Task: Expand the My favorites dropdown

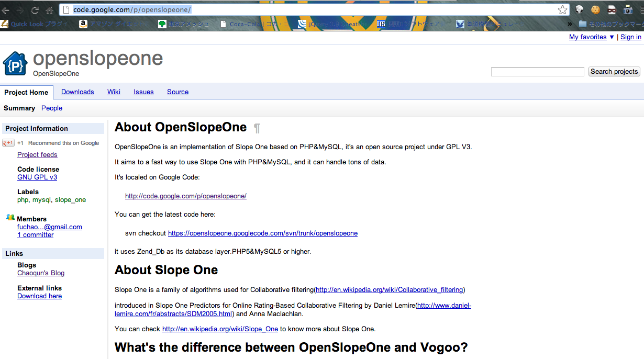Action: (591, 37)
